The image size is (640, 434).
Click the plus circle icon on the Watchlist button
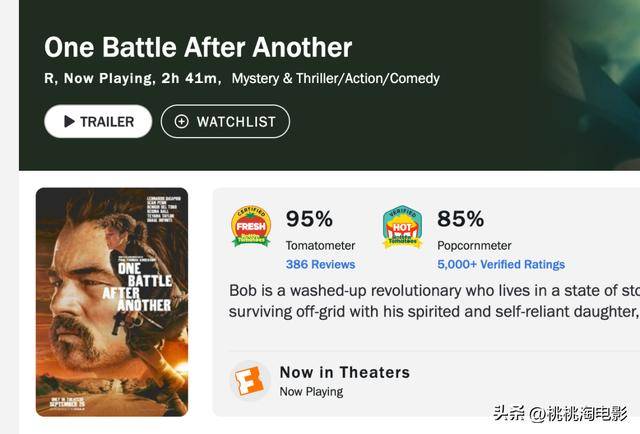pyautogui.click(x=181, y=122)
